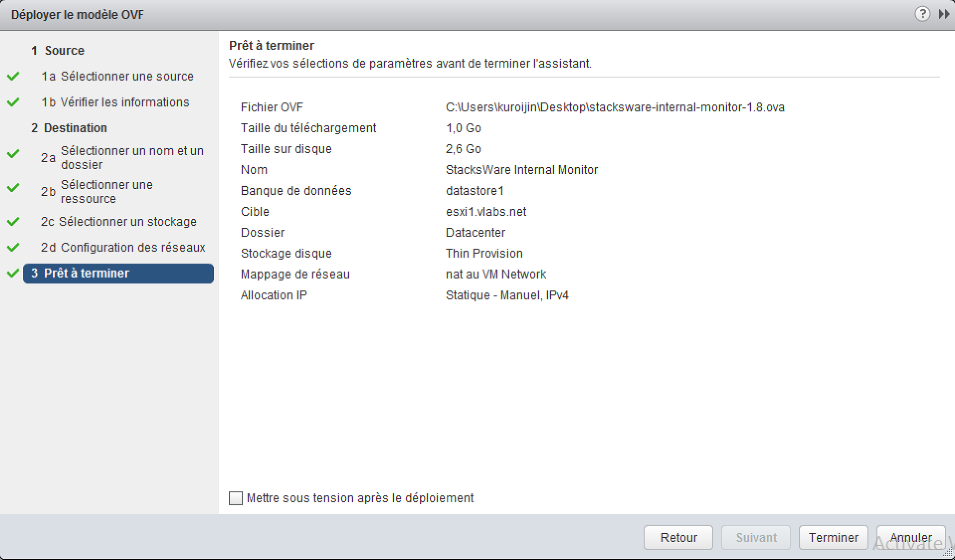Click the green checkmark beside step 1a

pos(13,76)
